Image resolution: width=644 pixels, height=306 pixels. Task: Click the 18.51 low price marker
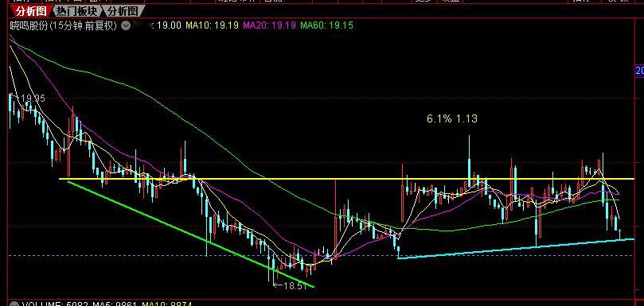[x=291, y=286]
